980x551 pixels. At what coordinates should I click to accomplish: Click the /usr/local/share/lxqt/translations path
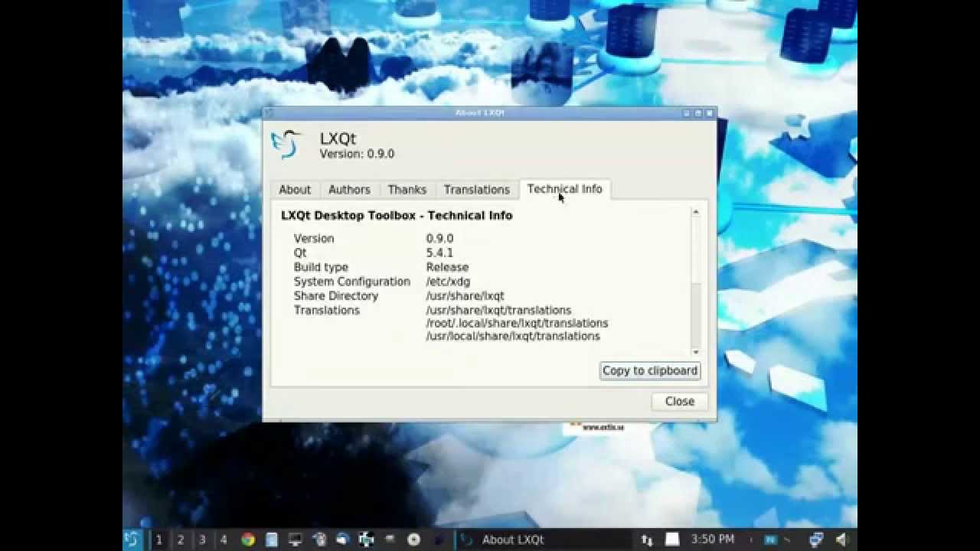tap(513, 336)
